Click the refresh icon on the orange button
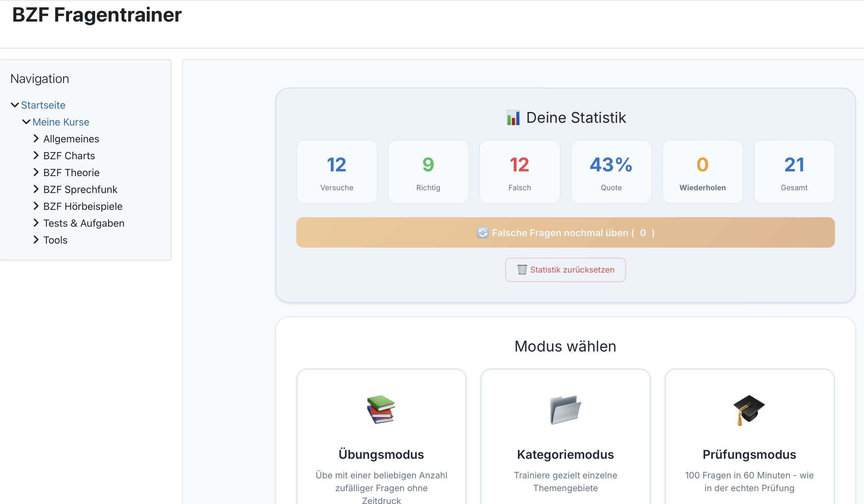This screenshot has width=864, height=504. point(482,233)
